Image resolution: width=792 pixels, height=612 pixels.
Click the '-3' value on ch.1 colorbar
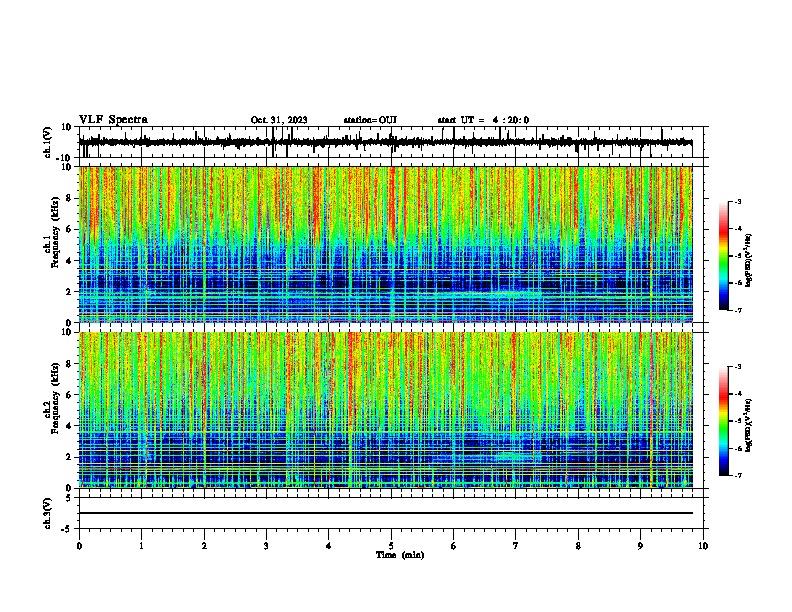coord(737,201)
